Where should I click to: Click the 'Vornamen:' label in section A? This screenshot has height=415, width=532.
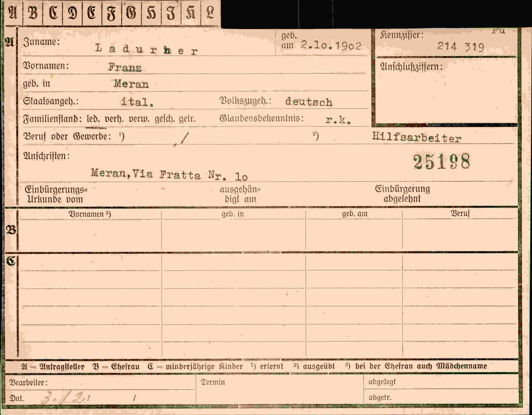[x=46, y=66]
